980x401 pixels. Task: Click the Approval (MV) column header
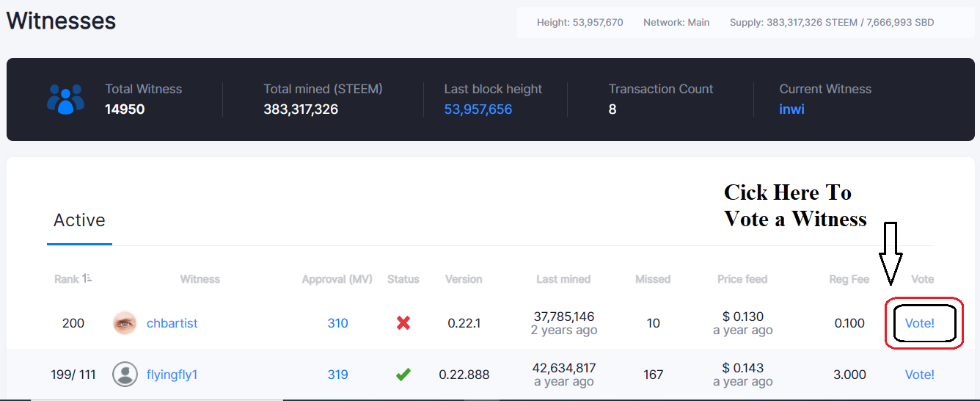[x=337, y=279]
